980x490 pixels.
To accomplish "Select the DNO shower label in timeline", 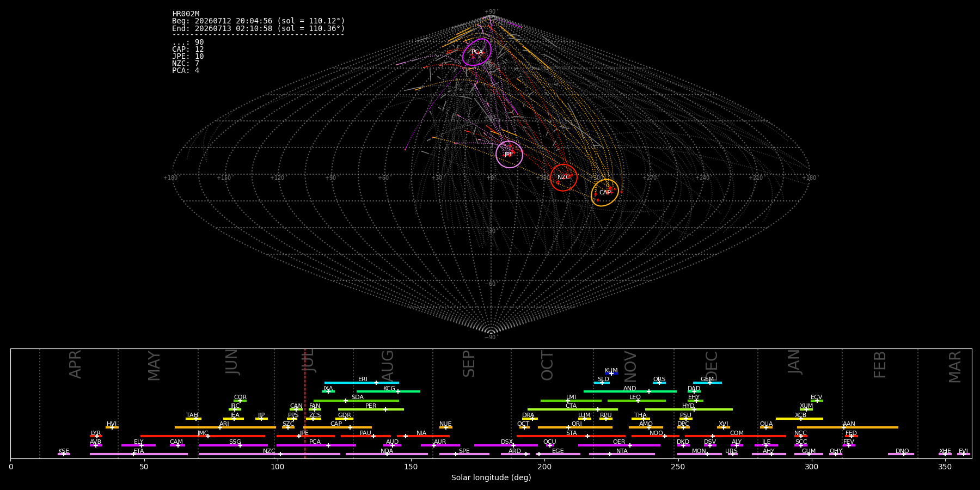I will tap(902, 451).
